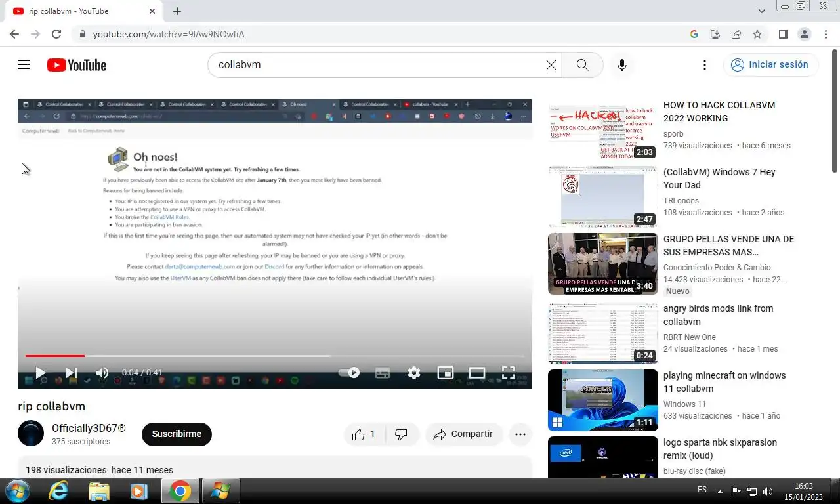Open logo sparta nbk sixparasion remix title
Viewport: 840px width, 504px height.
click(x=720, y=449)
